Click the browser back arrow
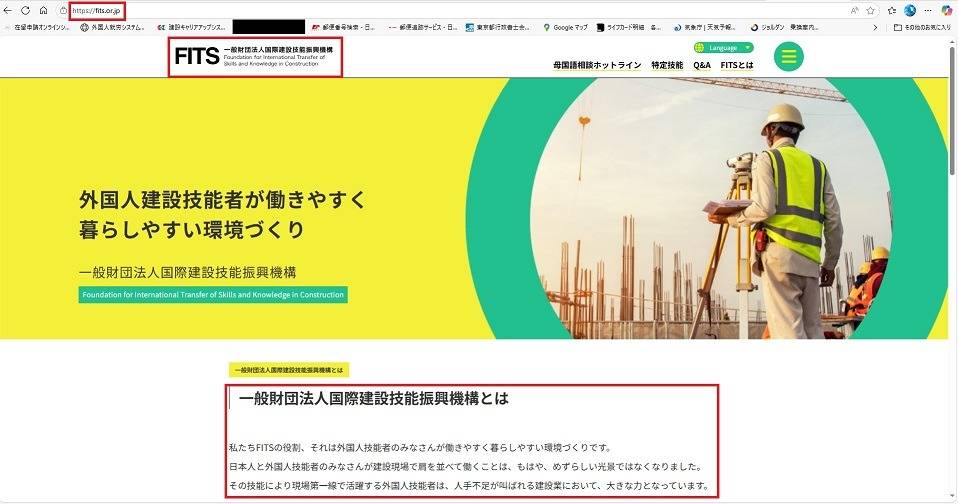The image size is (958, 504). pyautogui.click(x=9, y=10)
